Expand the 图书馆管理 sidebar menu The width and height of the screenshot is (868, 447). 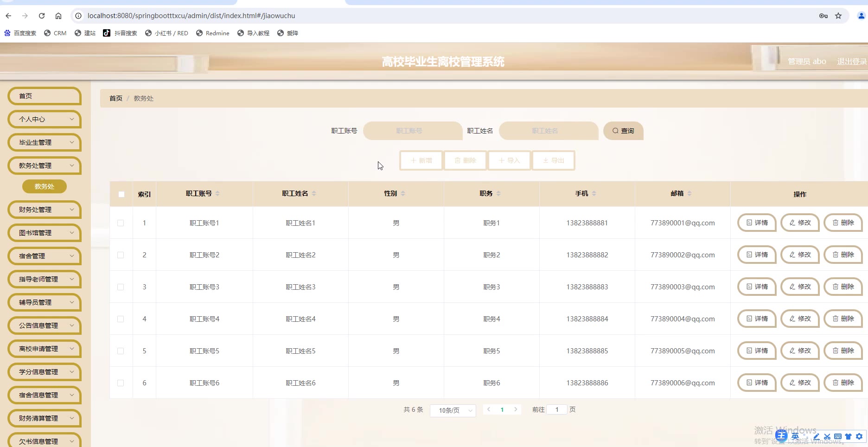(45, 233)
